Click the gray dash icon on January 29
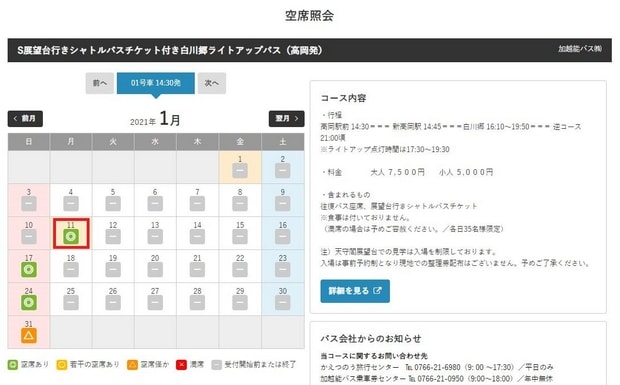Image resolution: width=620 pixels, height=385 pixels. 240,302
